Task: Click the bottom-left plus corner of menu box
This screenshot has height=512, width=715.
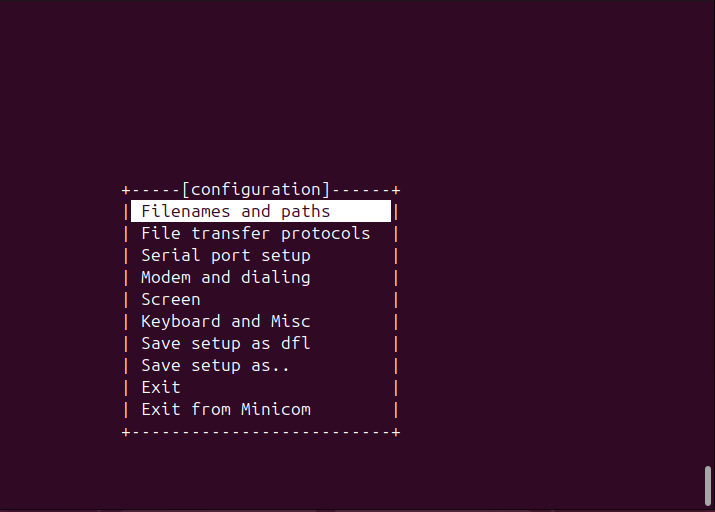Action: (x=126, y=431)
